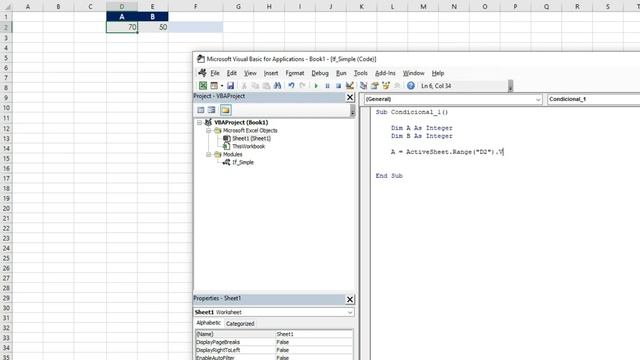
Task: Open the Edit menu
Action: [232, 73]
